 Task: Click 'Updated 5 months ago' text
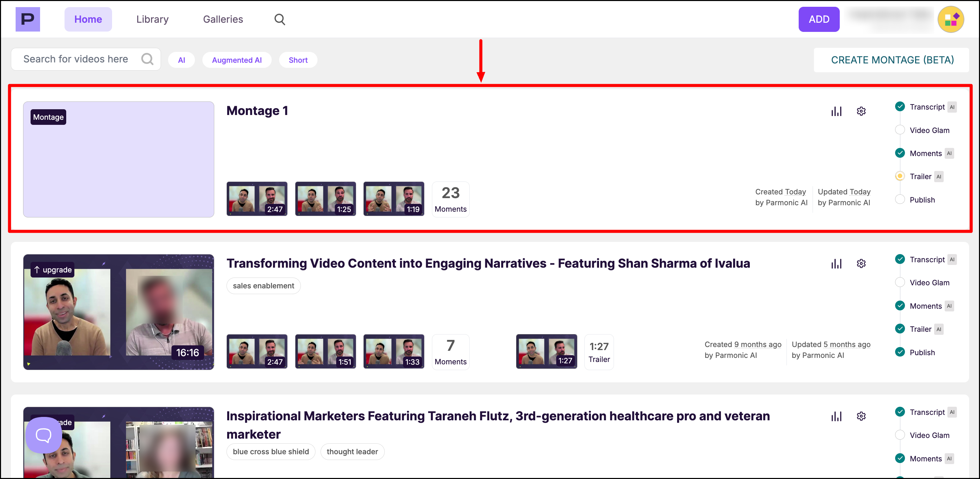coord(831,344)
